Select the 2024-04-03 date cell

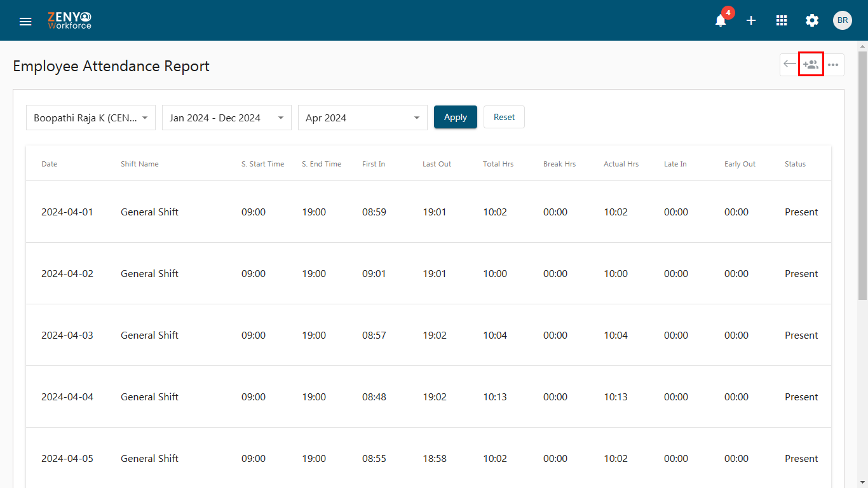pyautogui.click(x=67, y=335)
